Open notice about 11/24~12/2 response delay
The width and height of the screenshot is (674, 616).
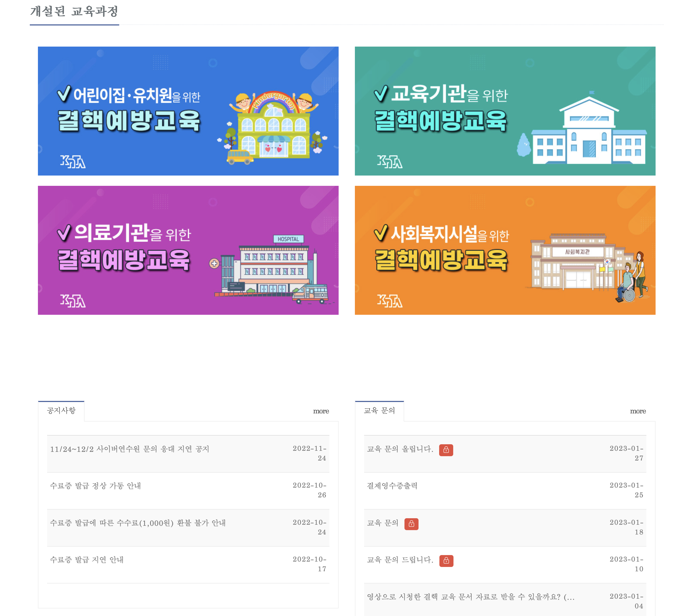(x=129, y=449)
